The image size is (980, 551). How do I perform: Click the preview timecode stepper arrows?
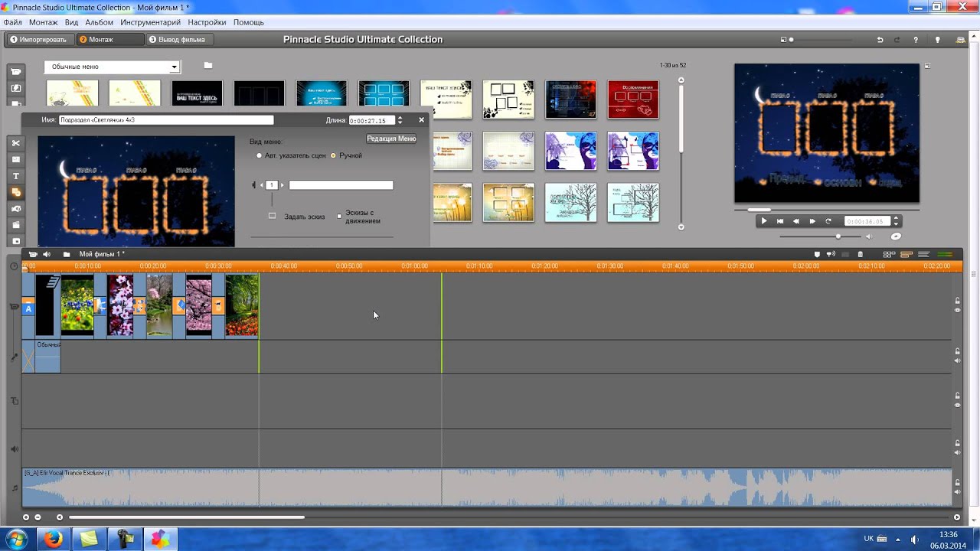tap(896, 221)
